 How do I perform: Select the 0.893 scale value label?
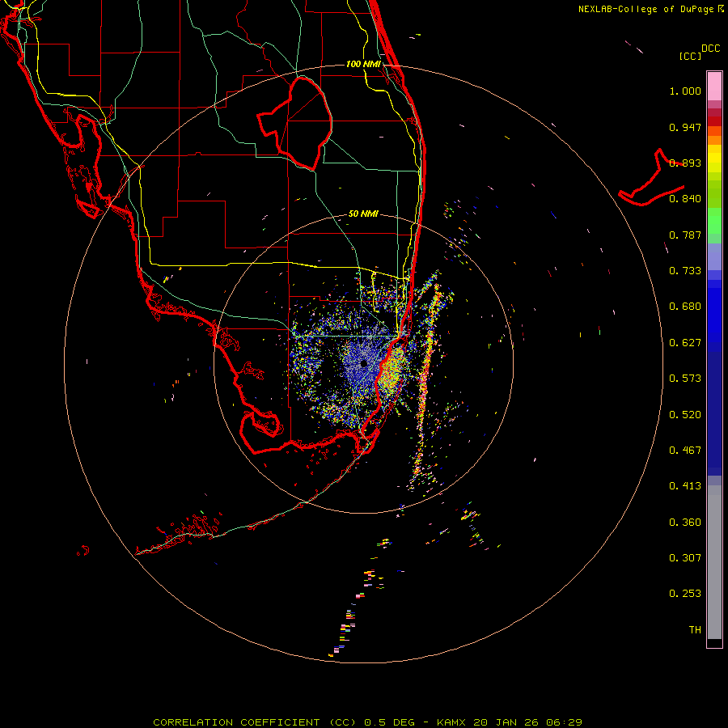tap(685, 163)
